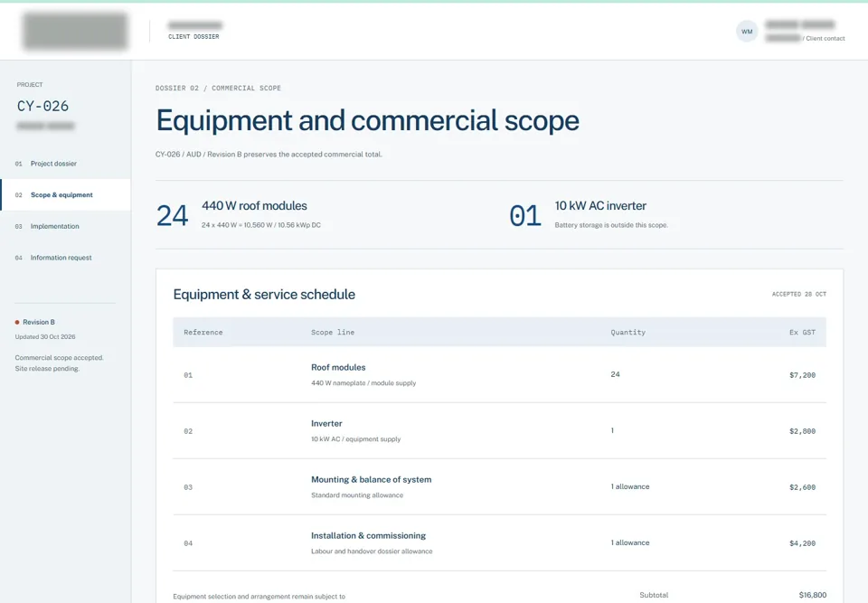Click the $2,600 amount
This screenshot has height=603, width=868.
802,487
